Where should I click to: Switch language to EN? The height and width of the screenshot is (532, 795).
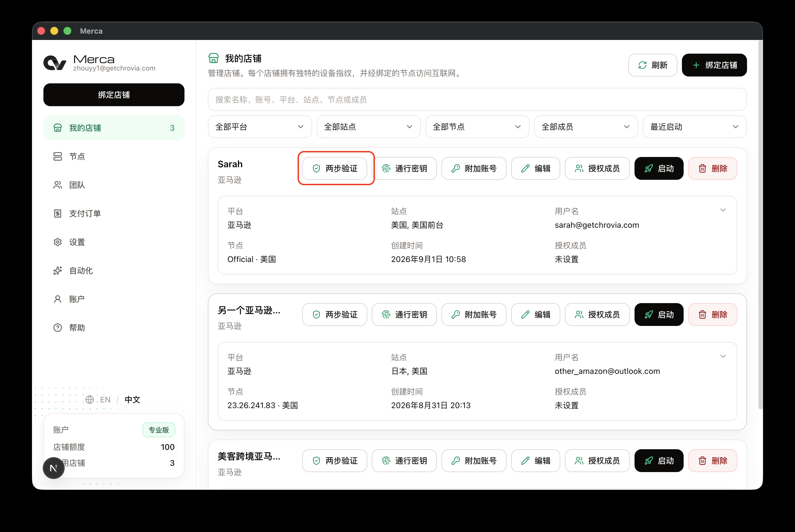coord(105,399)
